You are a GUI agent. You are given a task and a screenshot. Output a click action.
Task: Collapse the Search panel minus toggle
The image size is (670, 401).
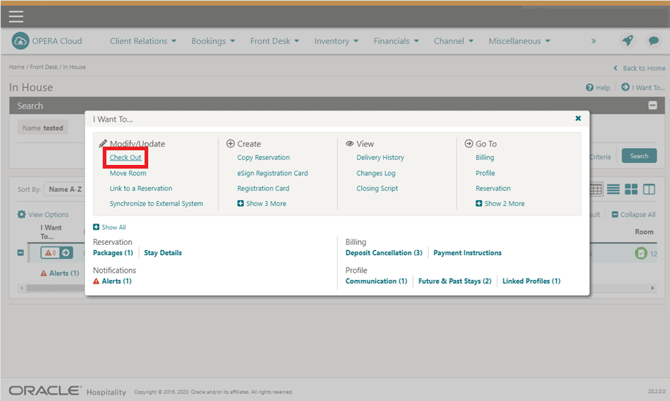[652, 106]
